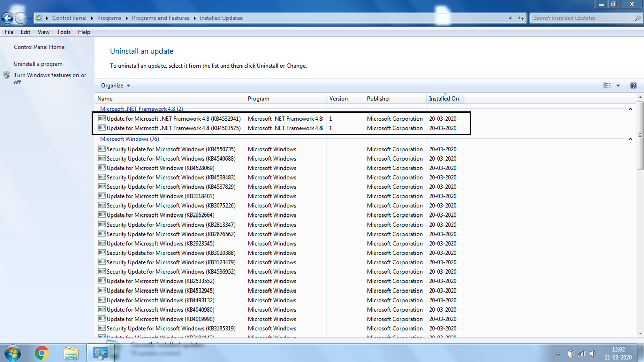Open the view options dropdown arrow
644x362 pixels.
[x=618, y=86]
